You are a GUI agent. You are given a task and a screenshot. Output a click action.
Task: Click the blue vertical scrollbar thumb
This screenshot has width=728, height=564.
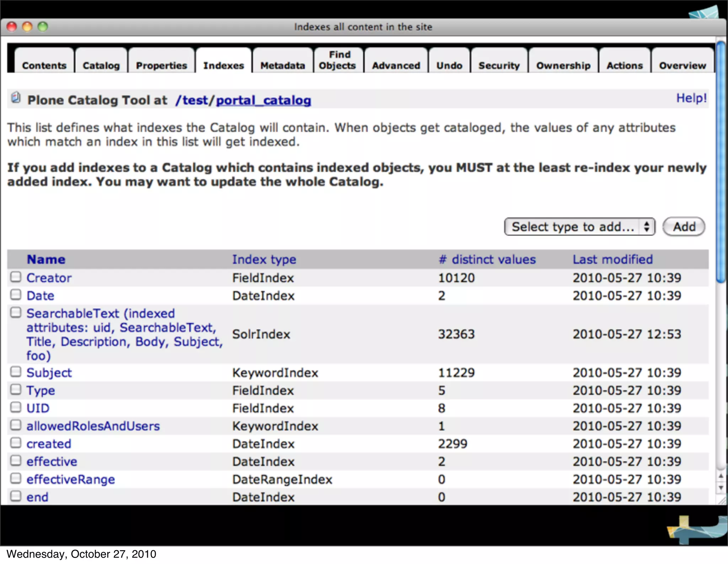(x=721, y=162)
